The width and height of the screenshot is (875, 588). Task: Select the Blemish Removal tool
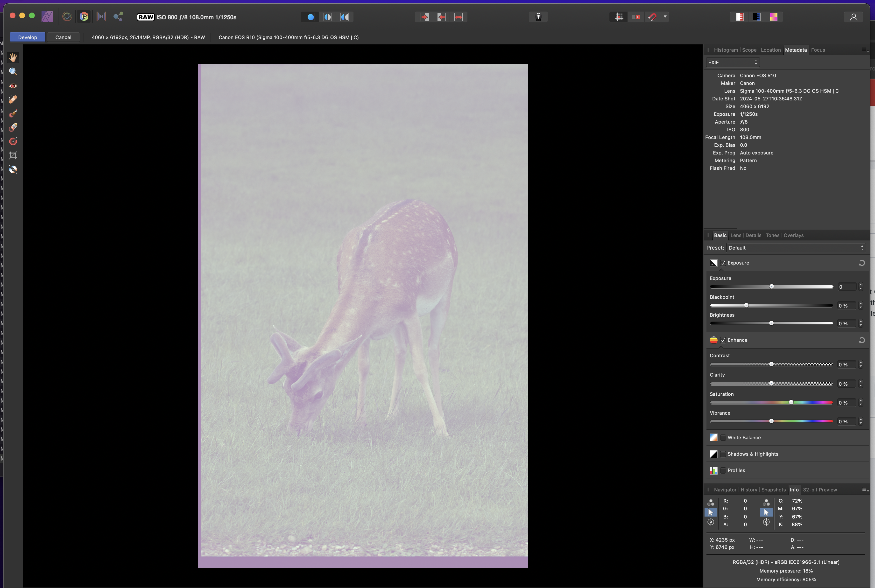(13, 99)
